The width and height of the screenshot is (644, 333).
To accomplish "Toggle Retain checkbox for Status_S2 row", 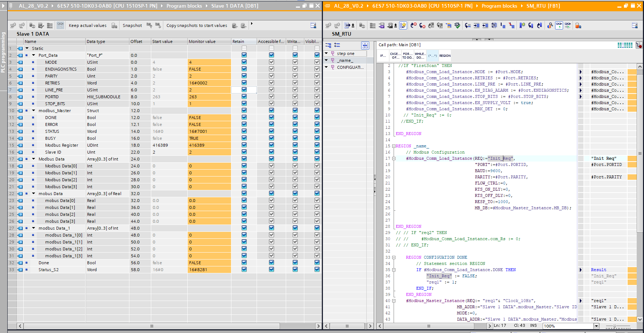I will click(x=244, y=270).
